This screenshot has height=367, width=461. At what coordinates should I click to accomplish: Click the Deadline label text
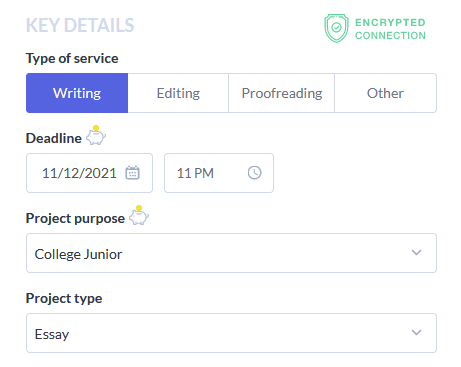click(x=54, y=138)
